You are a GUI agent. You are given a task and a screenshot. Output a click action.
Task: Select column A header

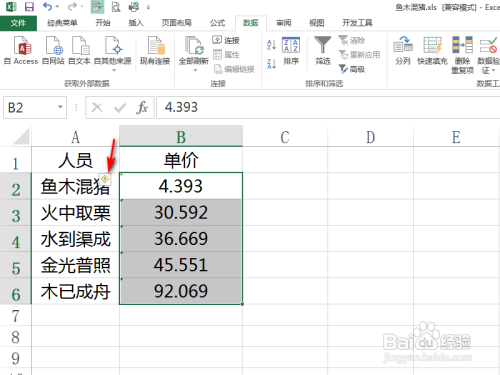[x=76, y=137]
